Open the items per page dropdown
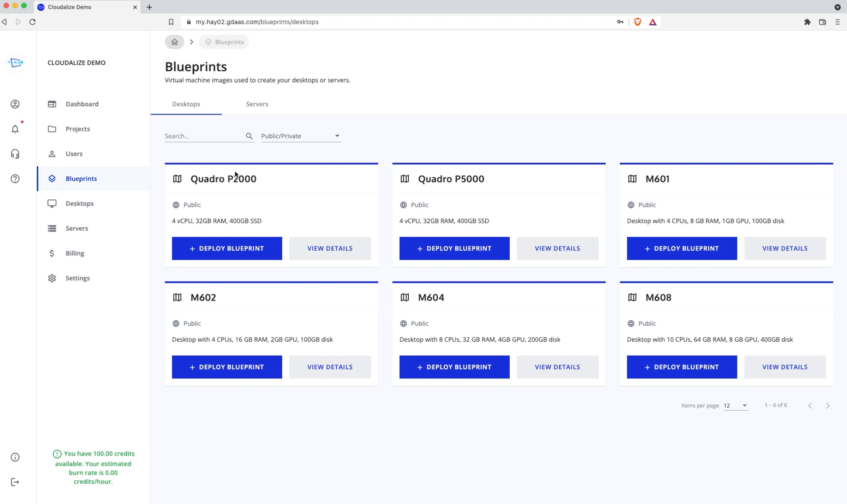Image resolution: width=847 pixels, height=504 pixels. 735,406
